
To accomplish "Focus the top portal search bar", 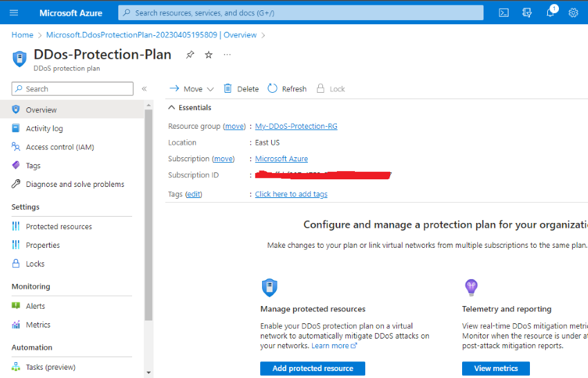I will (x=301, y=12).
